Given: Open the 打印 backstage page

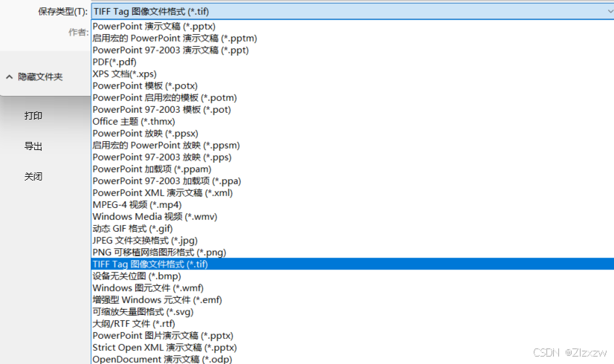Looking at the screenshot, I should coord(33,116).
